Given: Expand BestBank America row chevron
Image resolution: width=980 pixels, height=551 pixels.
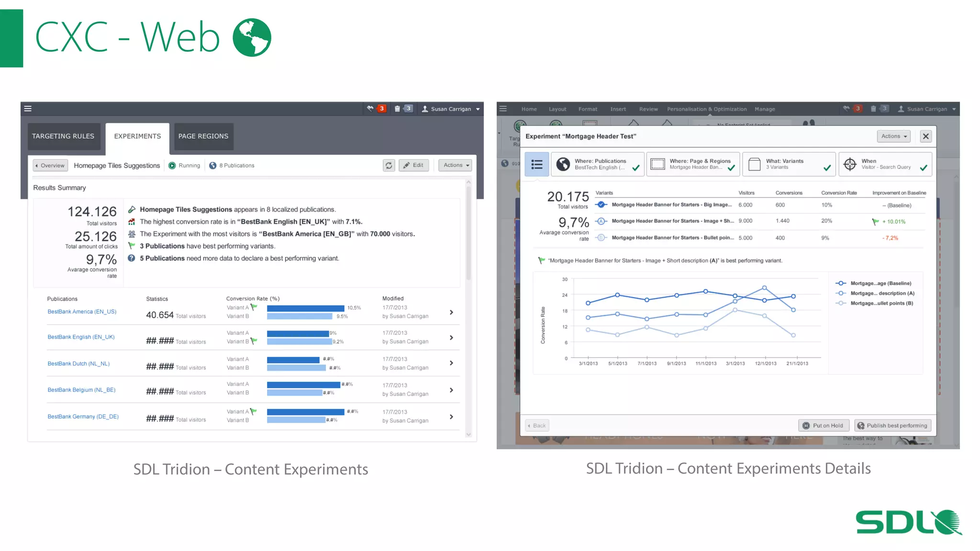Looking at the screenshot, I should tap(451, 312).
